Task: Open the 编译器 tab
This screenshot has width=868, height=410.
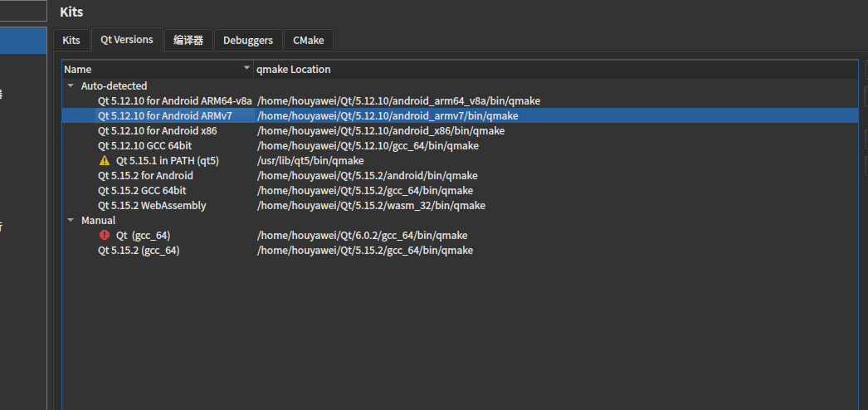Action: point(188,40)
